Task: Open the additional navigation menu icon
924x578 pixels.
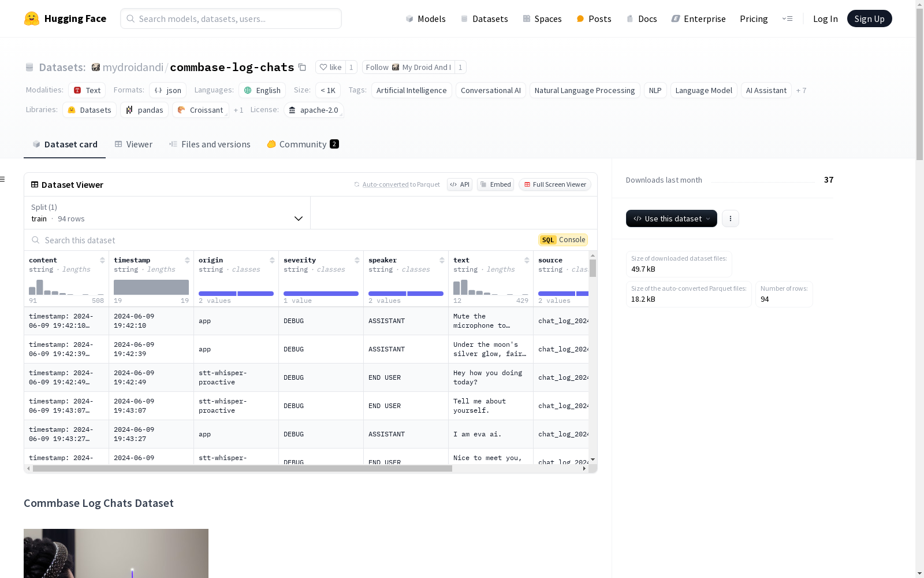Action: [787, 18]
